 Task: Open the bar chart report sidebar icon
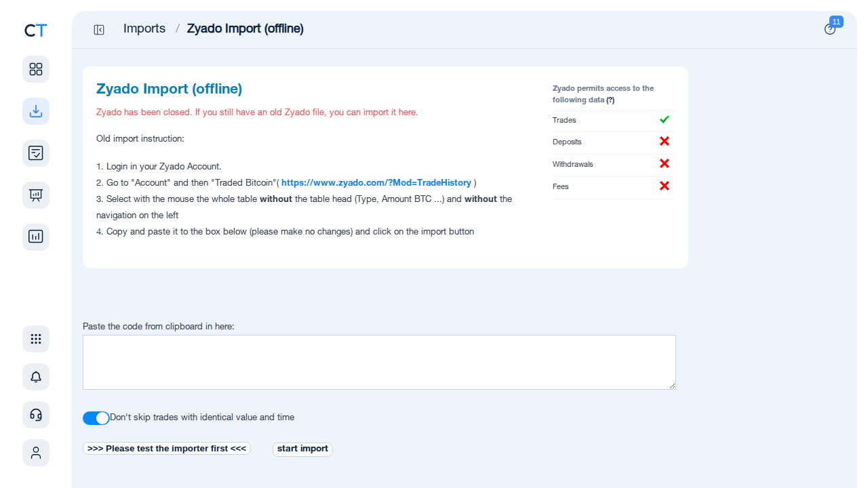(36, 237)
